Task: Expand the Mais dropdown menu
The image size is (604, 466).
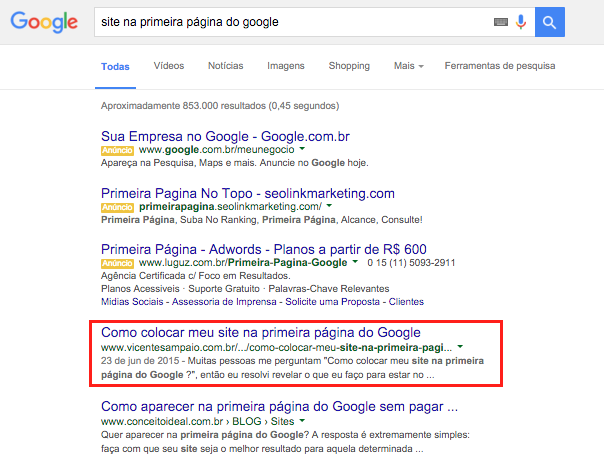Action: pos(409,66)
